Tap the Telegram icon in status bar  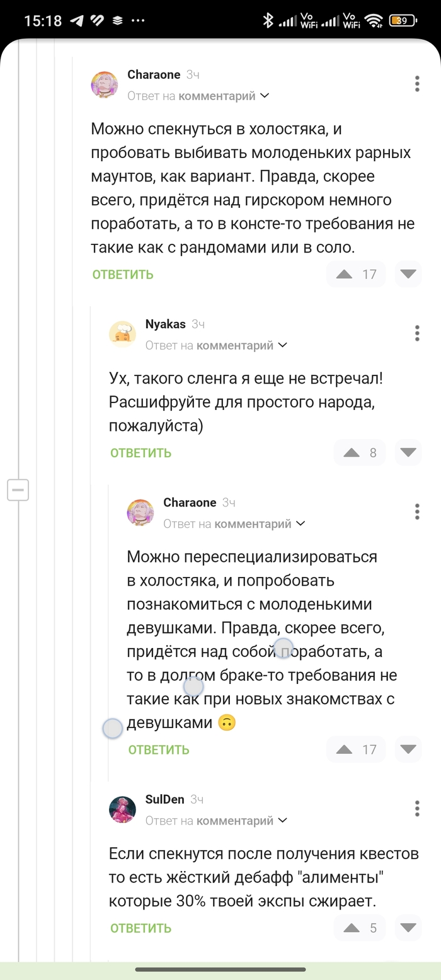[77, 20]
